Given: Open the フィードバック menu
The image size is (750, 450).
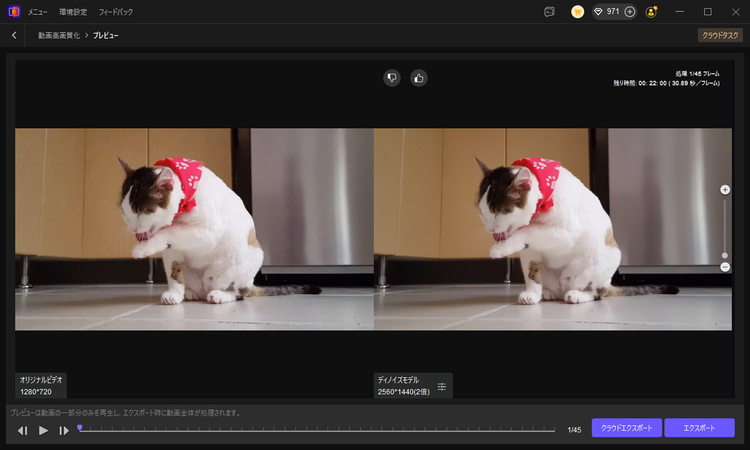Looking at the screenshot, I should [116, 12].
